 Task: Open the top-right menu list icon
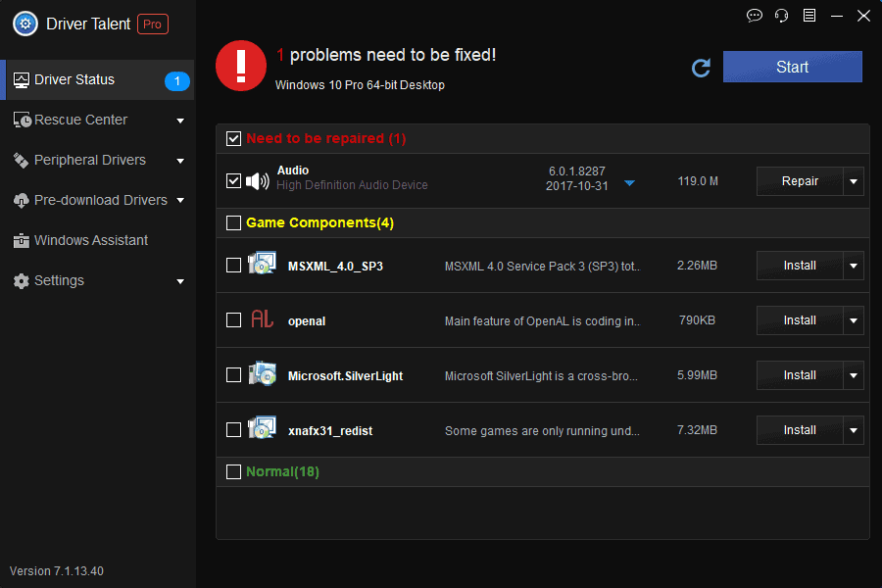pos(808,16)
